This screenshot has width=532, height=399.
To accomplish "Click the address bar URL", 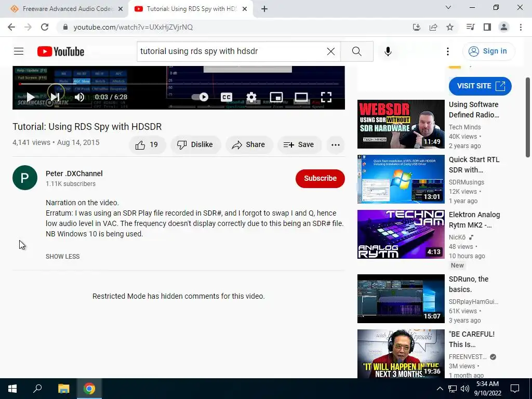I will 134,27.
